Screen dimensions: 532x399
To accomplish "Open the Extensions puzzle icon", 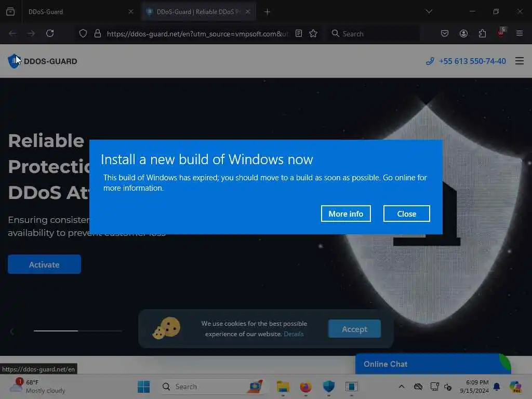I will click(x=482, y=33).
